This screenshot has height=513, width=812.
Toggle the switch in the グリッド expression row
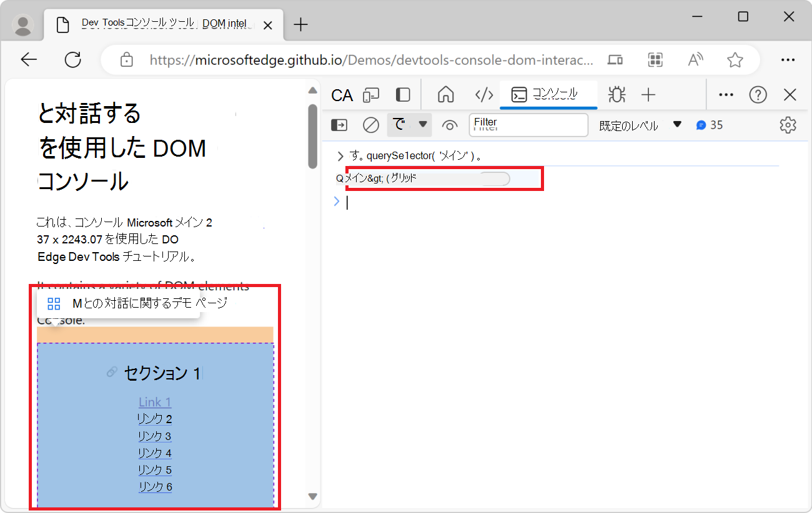pyautogui.click(x=495, y=178)
